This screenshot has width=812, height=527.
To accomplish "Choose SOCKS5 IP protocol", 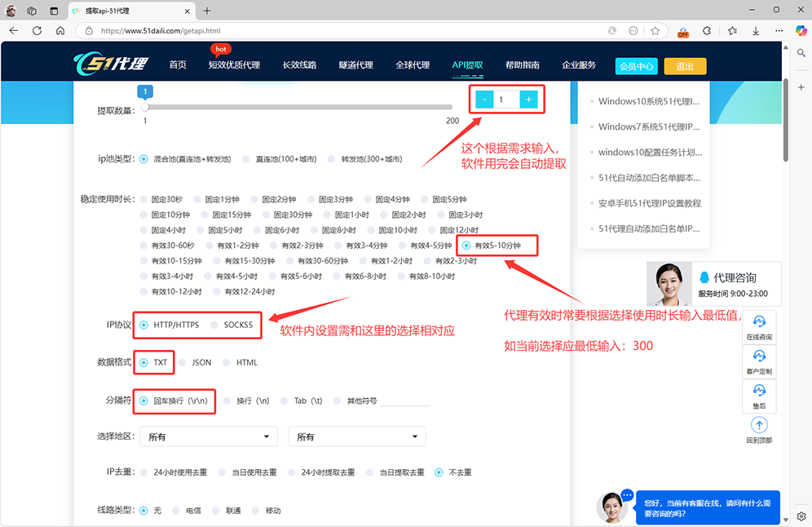I will pyautogui.click(x=214, y=325).
